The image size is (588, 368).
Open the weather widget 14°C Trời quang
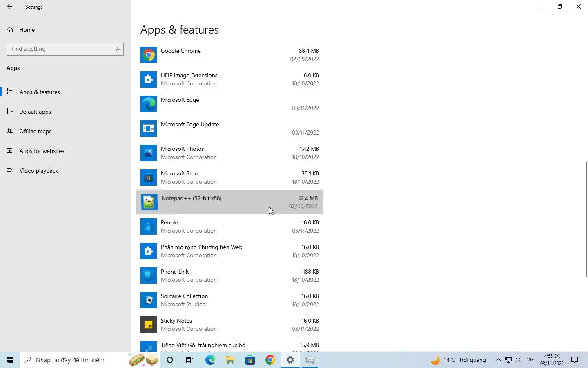459,360
